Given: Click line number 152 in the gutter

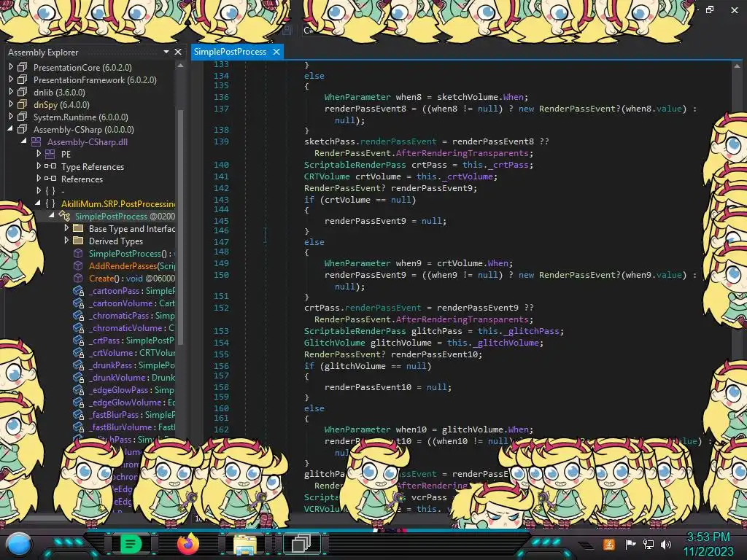Looking at the screenshot, I should [221, 308].
